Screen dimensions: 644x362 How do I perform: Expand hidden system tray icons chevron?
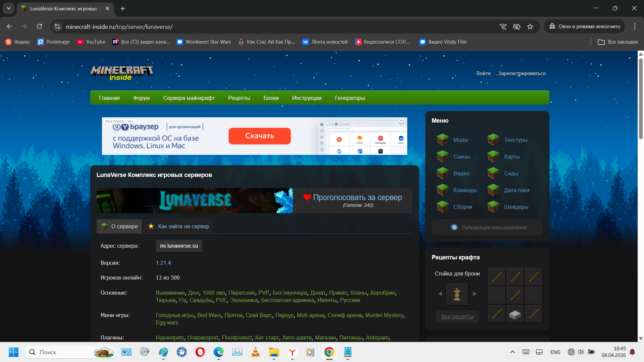coord(512,352)
